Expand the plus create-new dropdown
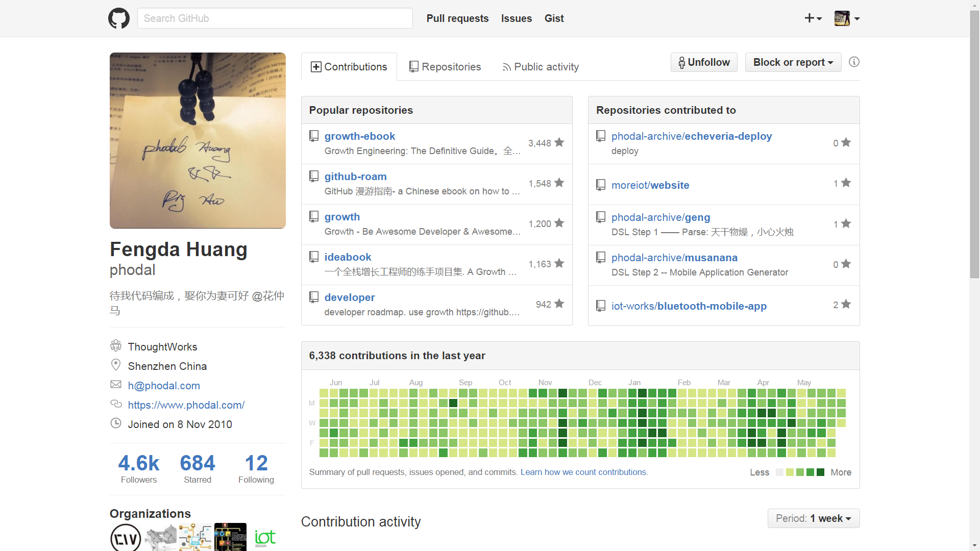This screenshot has width=980, height=551. [x=813, y=18]
